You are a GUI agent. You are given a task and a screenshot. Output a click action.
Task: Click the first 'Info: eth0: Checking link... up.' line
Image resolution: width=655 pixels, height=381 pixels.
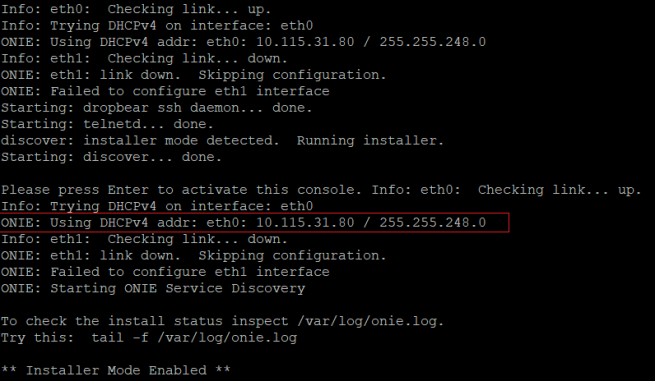pyautogui.click(x=136, y=9)
